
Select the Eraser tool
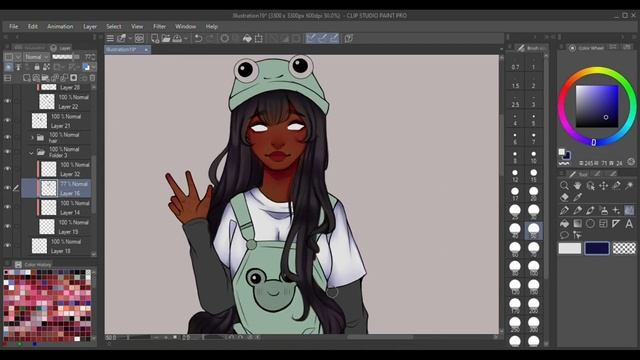564,198
